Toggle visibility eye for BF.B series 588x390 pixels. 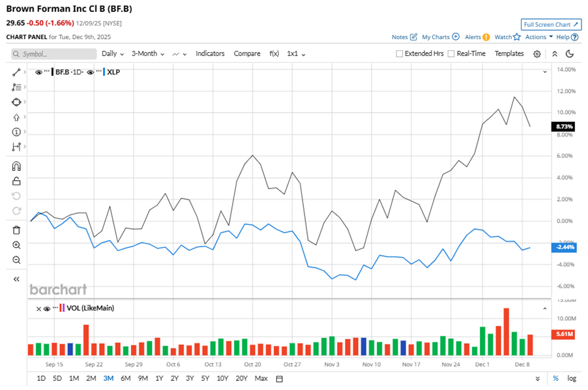38,72
